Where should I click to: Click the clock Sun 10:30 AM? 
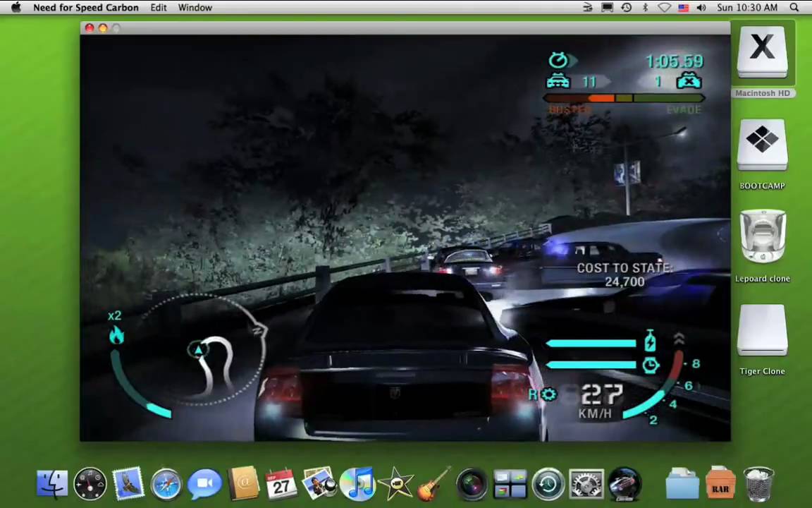[x=747, y=7]
